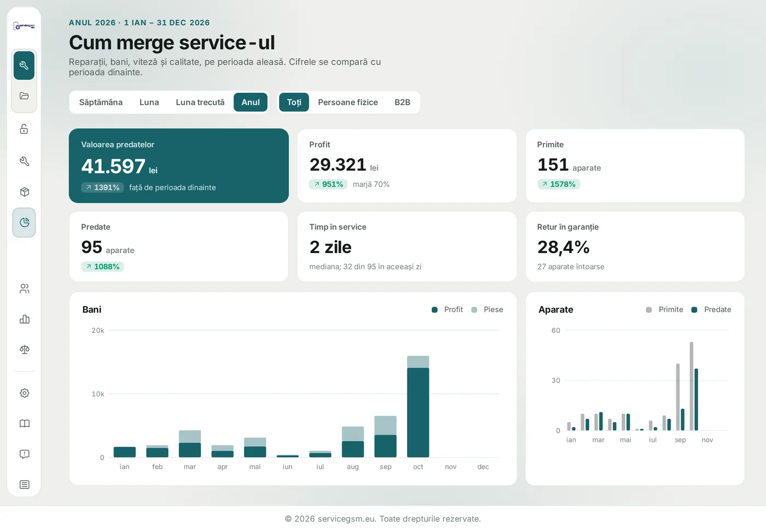Switch period to Luna
The height and width of the screenshot is (532, 766).
click(x=149, y=102)
